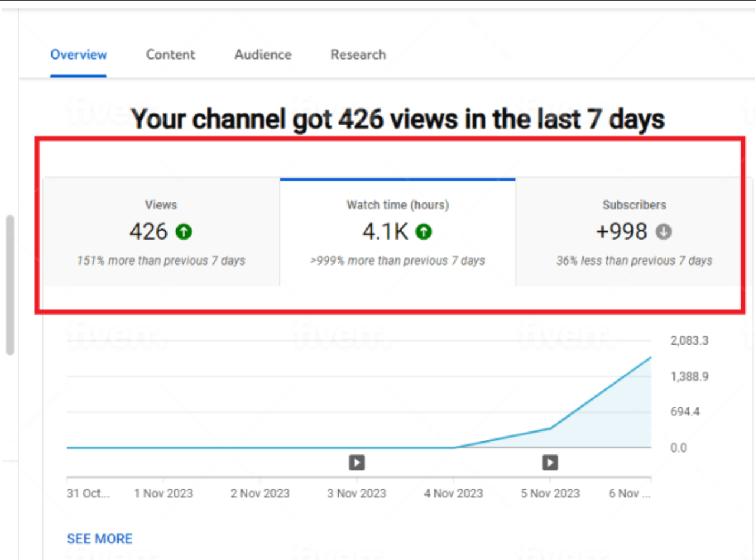Open video marker icon above 3 Nov 2023
Screen dimensions: 756x560
coord(356,462)
